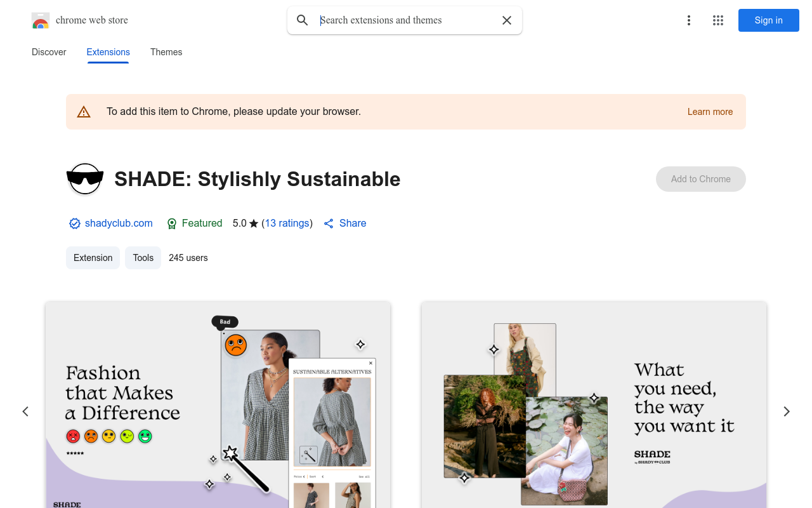Click the Share icon next to ratings
This screenshot has height=508, width=812.
coord(329,223)
